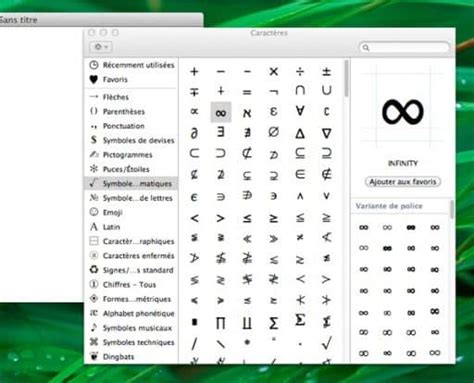
Task: Click the search field in Caractères window
Action: (x=404, y=47)
